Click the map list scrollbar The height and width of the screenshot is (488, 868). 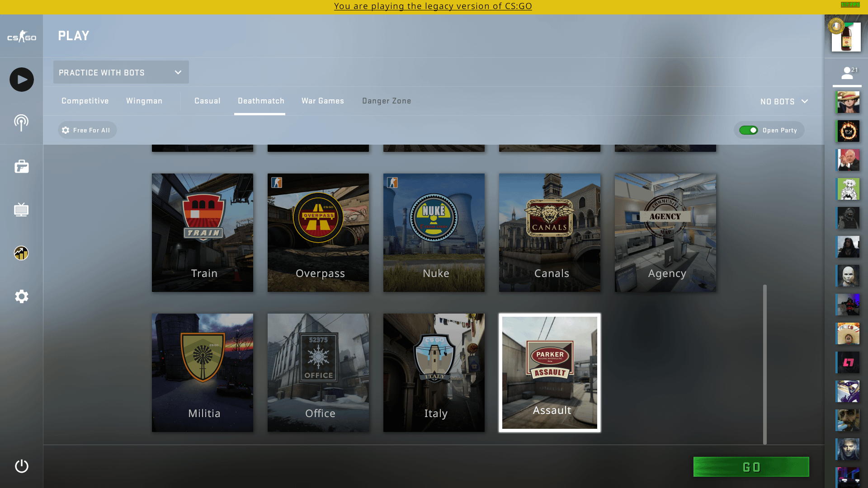765,364
